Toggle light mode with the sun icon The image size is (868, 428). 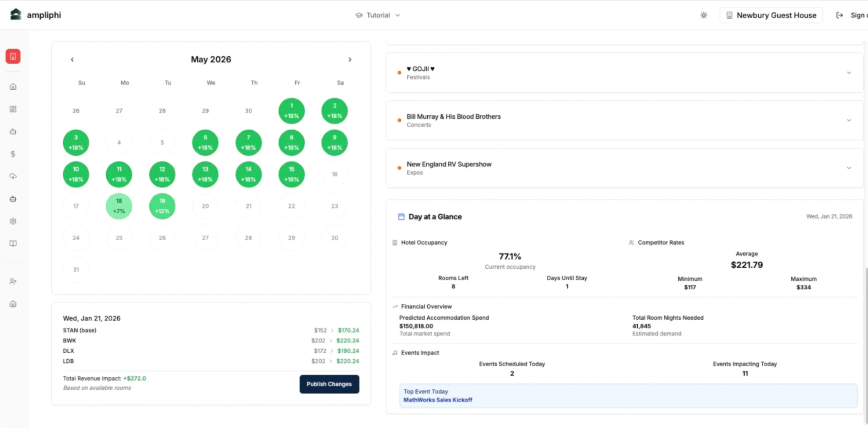click(704, 15)
